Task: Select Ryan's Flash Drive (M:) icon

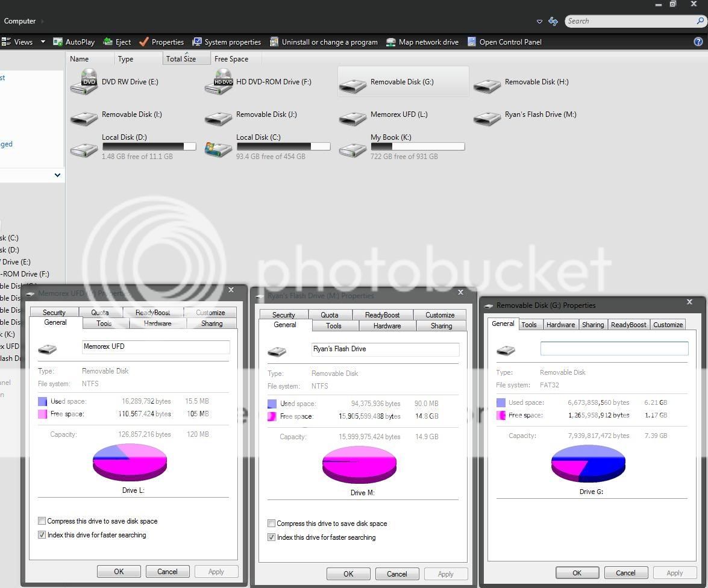Action: click(x=487, y=118)
